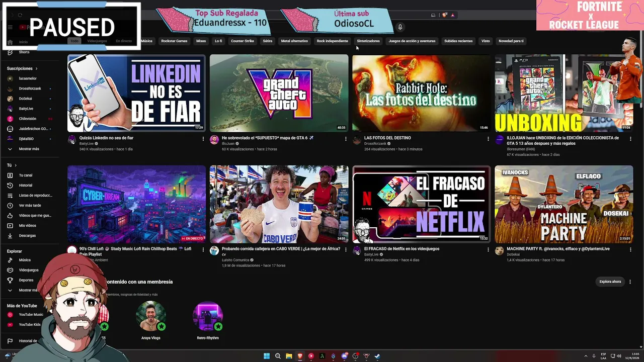
Task: Start voice search with the microphone icon
Action: click(x=400, y=27)
